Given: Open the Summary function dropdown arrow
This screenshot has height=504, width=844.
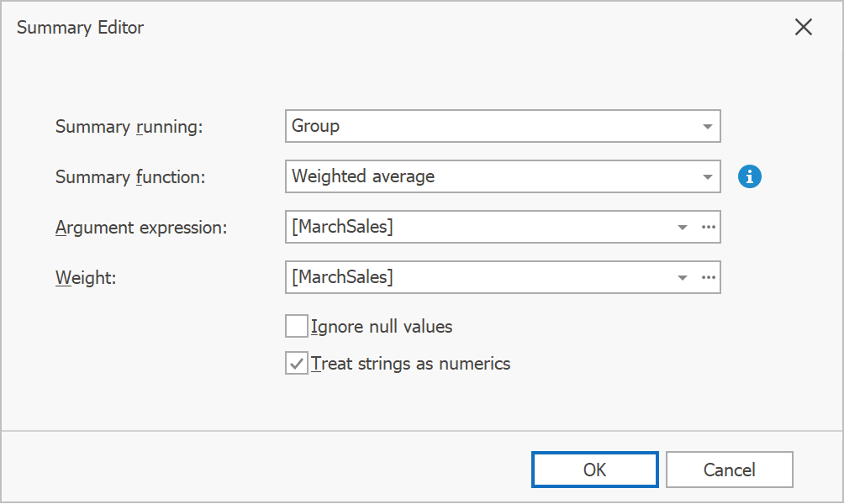Looking at the screenshot, I should [x=707, y=177].
